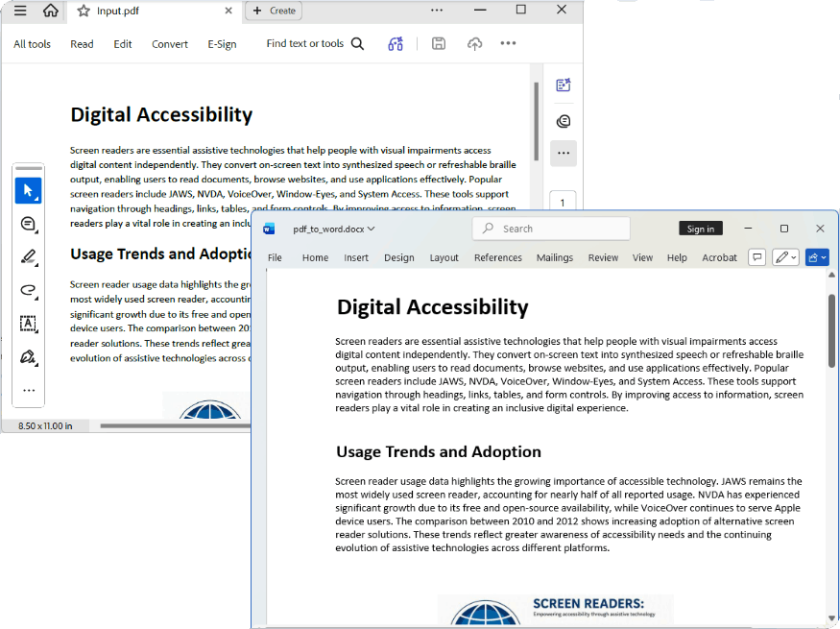Click the Create new tab button
Screen dimensions: 840x629
[274, 11]
